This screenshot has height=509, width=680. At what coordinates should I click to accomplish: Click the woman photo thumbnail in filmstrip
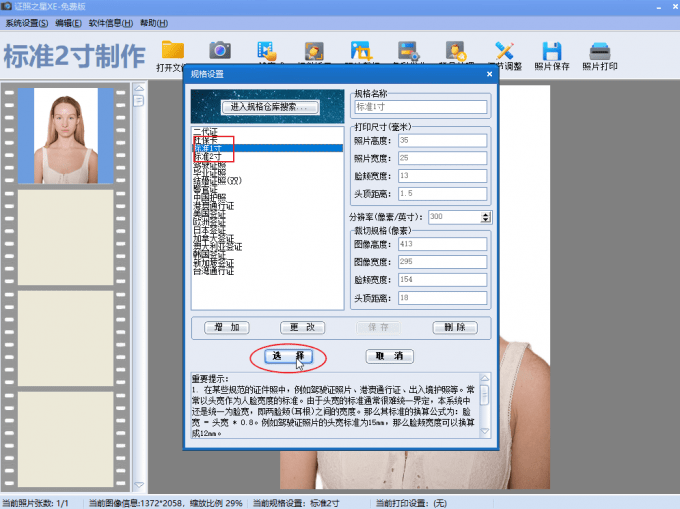pyautogui.click(x=65, y=136)
